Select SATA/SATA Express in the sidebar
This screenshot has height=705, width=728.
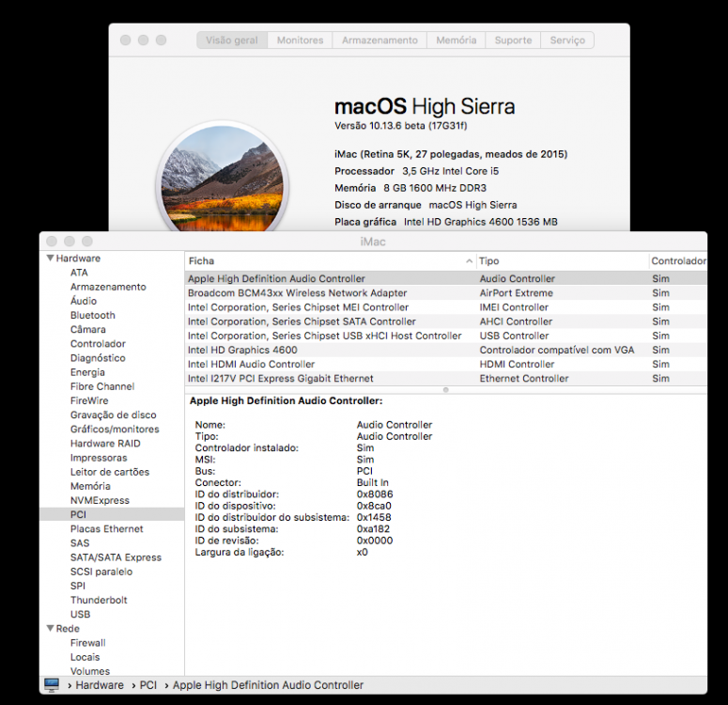[x=116, y=557]
